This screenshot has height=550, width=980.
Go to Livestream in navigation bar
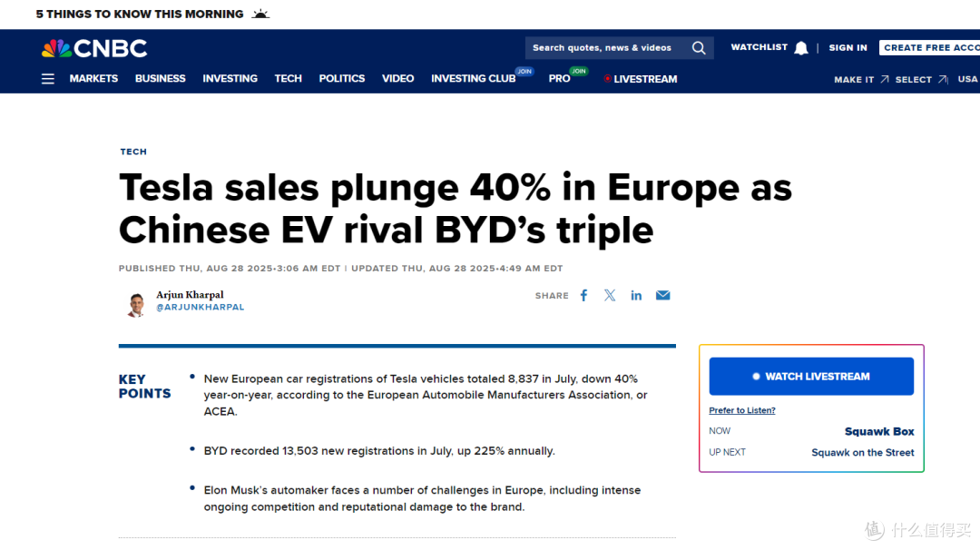pyautogui.click(x=641, y=79)
